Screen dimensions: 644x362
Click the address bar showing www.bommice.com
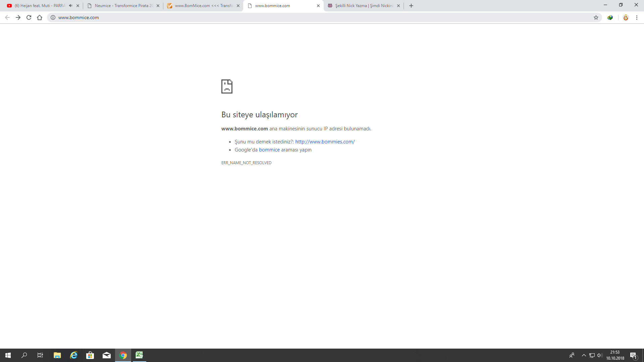coord(324,17)
